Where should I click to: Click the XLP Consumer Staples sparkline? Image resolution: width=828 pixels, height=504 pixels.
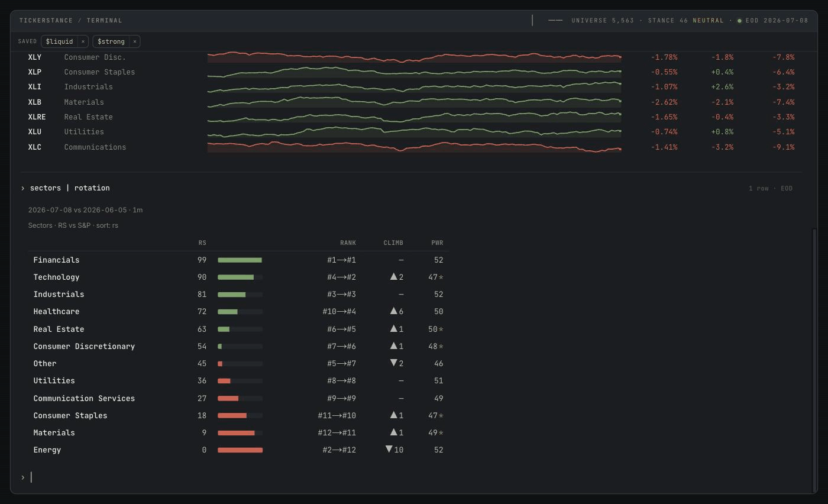coord(414,72)
